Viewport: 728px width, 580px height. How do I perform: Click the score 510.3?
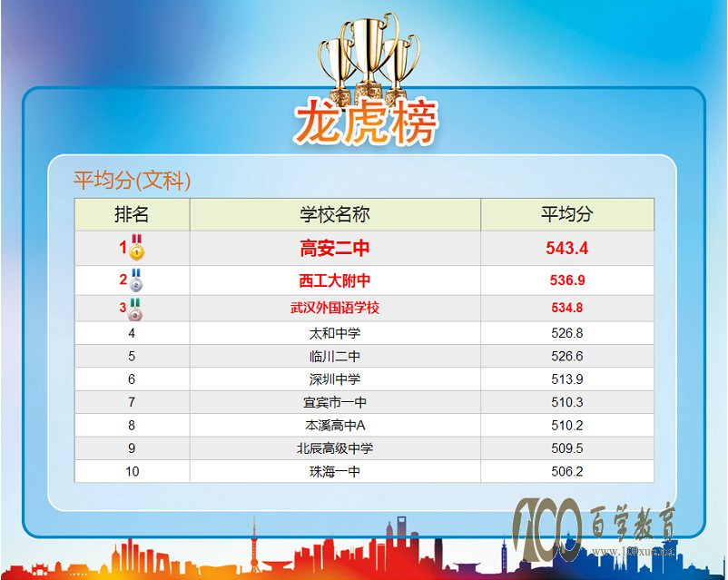coord(567,402)
